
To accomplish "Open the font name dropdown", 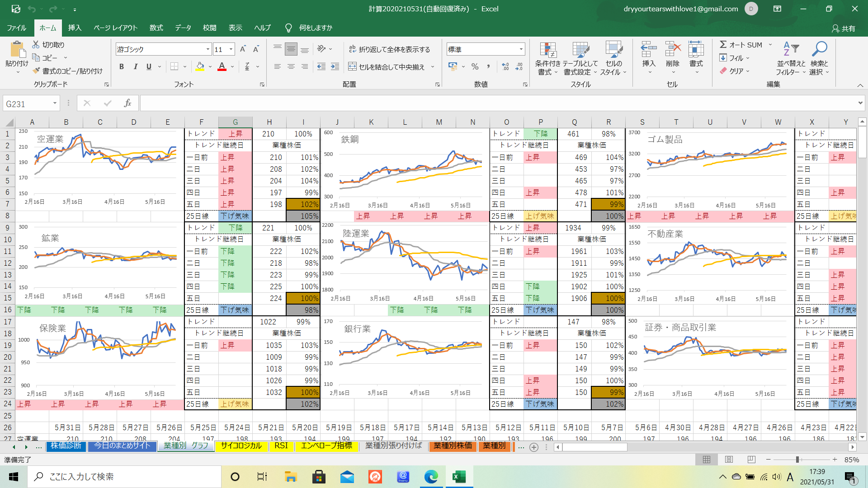I will (x=208, y=49).
